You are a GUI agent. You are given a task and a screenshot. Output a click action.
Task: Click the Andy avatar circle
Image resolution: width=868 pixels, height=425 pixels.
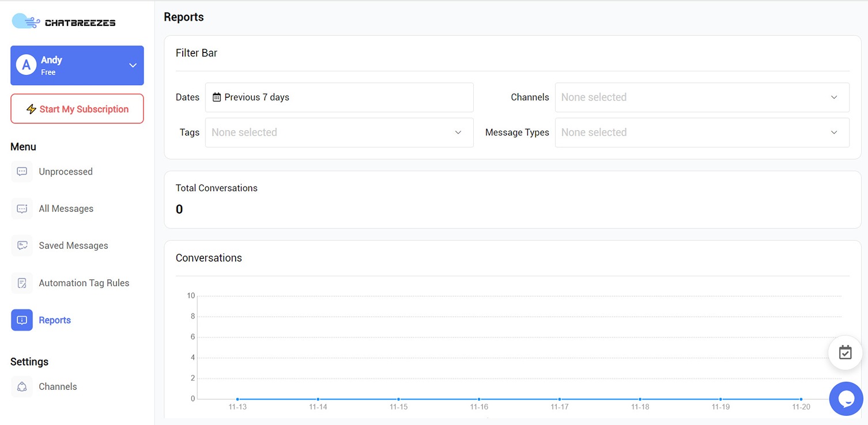(26, 66)
